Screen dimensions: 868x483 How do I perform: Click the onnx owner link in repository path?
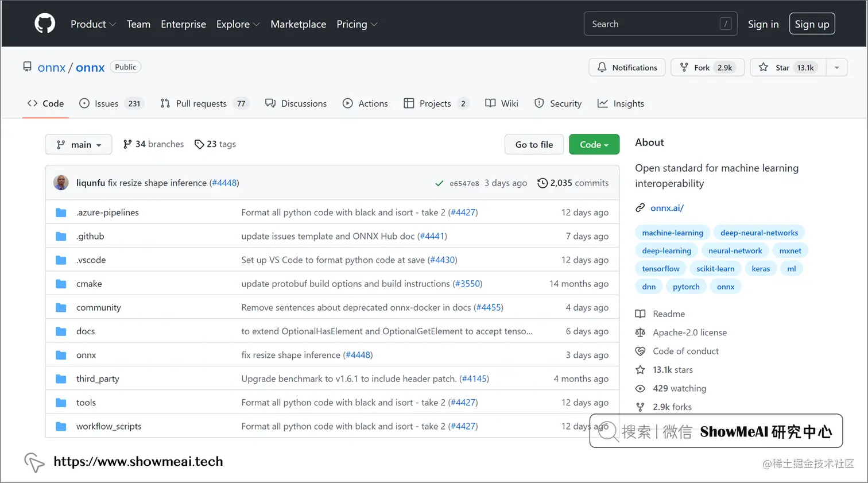(x=52, y=68)
